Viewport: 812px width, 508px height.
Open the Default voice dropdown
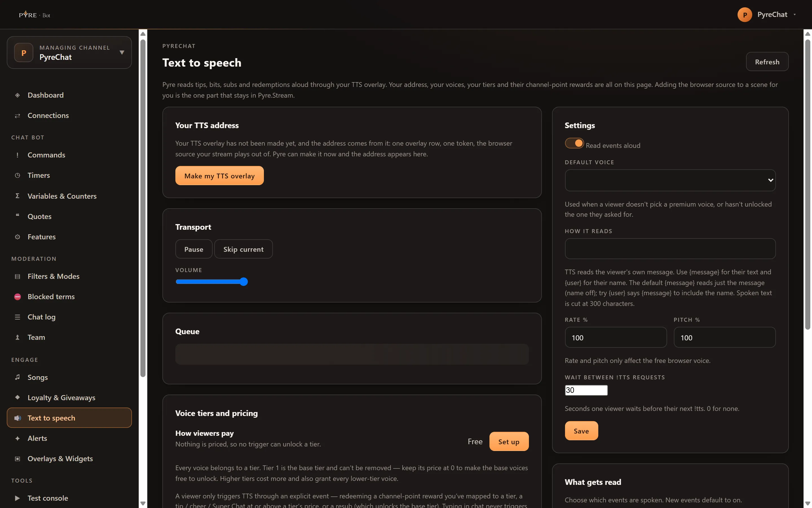670,180
